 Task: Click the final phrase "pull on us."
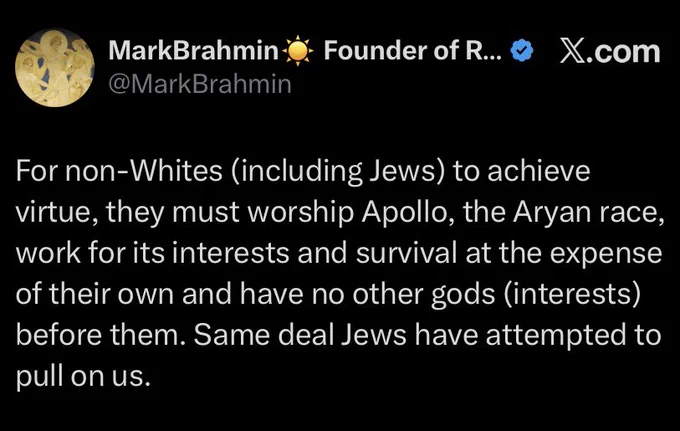click(x=83, y=377)
